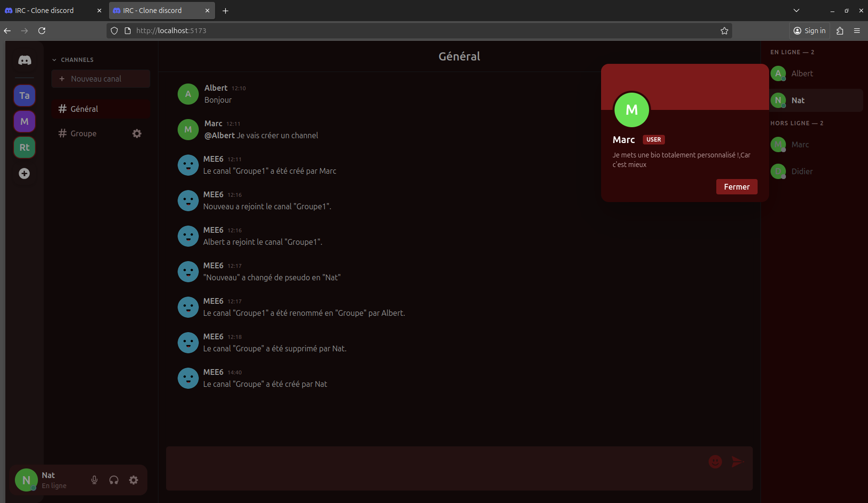Open user settings gear near Nat

(x=133, y=480)
